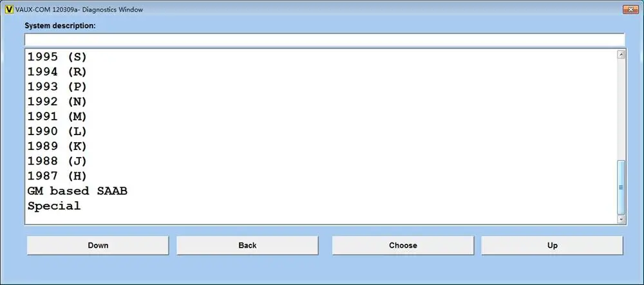Click the scrollbar down arrow
Screen dimensions: 644x285
621,219
